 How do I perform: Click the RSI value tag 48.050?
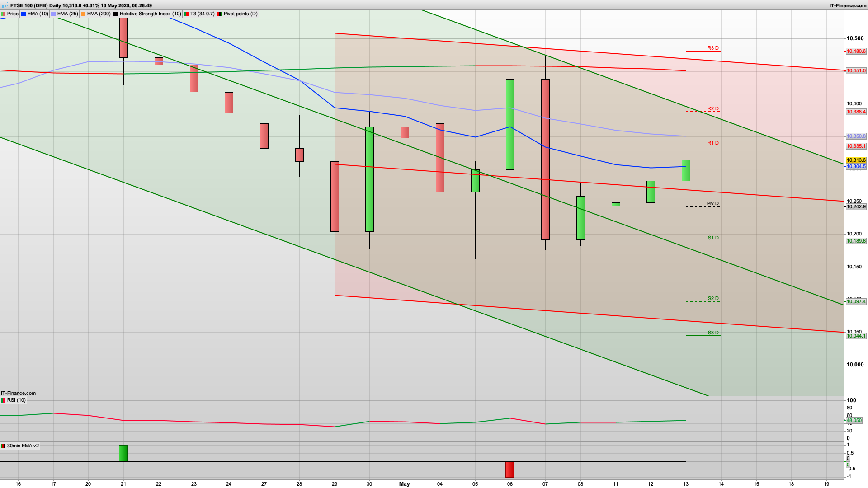(x=854, y=420)
